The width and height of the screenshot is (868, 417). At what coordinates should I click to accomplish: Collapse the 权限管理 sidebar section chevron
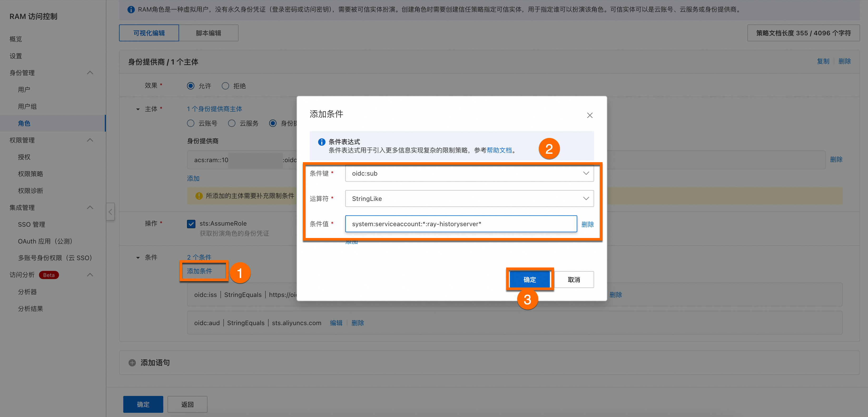(x=90, y=140)
